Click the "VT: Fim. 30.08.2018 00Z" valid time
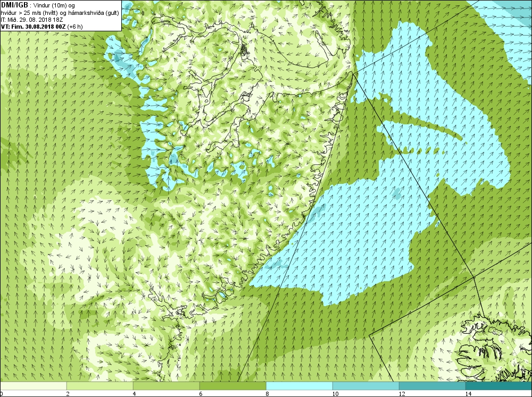This screenshot has height=397, width=532. [x=33, y=27]
